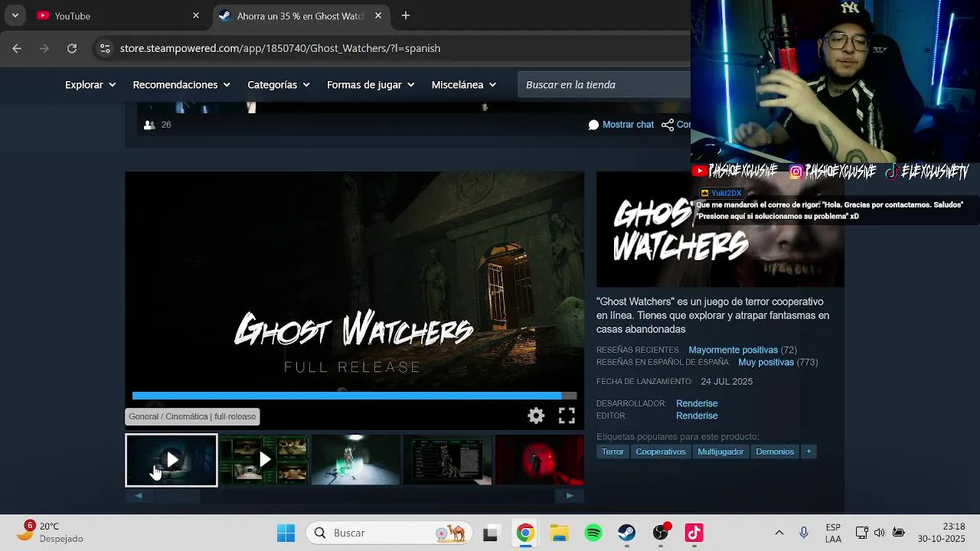Select the Ghost Watchers Steam tab
This screenshot has height=551, width=980.
tap(300, 15)
